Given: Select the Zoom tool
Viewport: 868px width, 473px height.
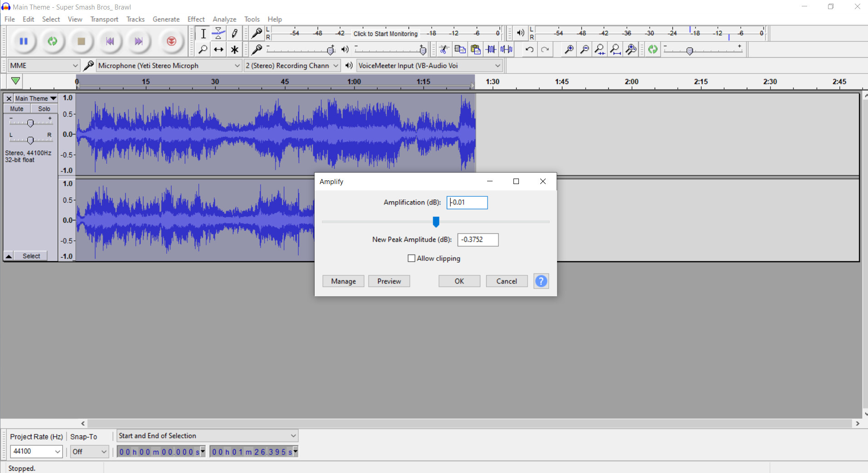Looking at the screenshot, I should (x=202, y=49).
